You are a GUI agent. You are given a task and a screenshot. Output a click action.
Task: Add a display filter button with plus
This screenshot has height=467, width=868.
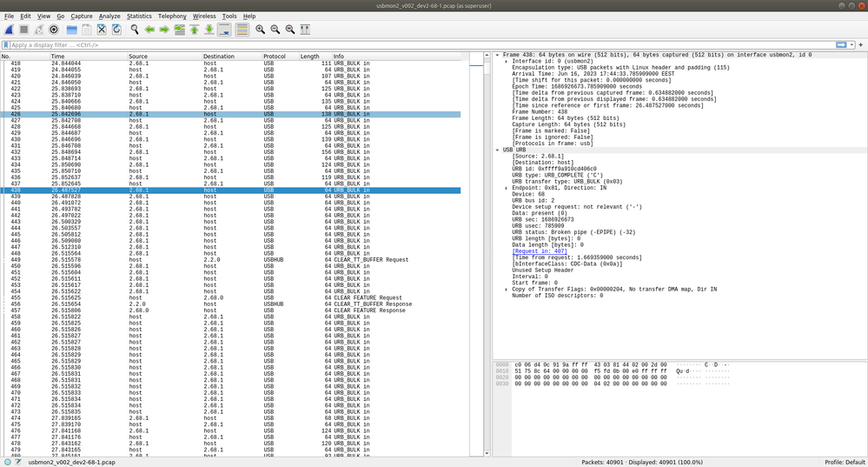pyautogui.click(x=861, y=45)
